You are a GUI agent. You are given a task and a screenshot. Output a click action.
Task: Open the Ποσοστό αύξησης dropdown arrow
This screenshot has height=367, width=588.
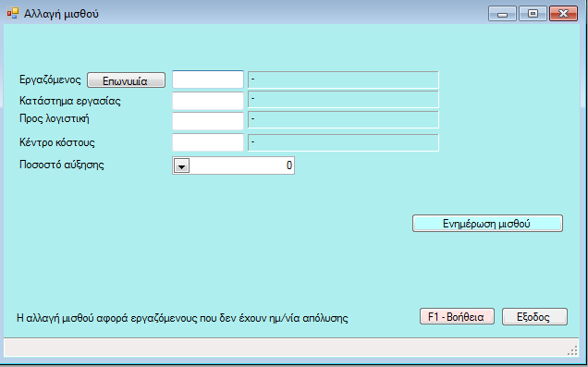point(181,165)
